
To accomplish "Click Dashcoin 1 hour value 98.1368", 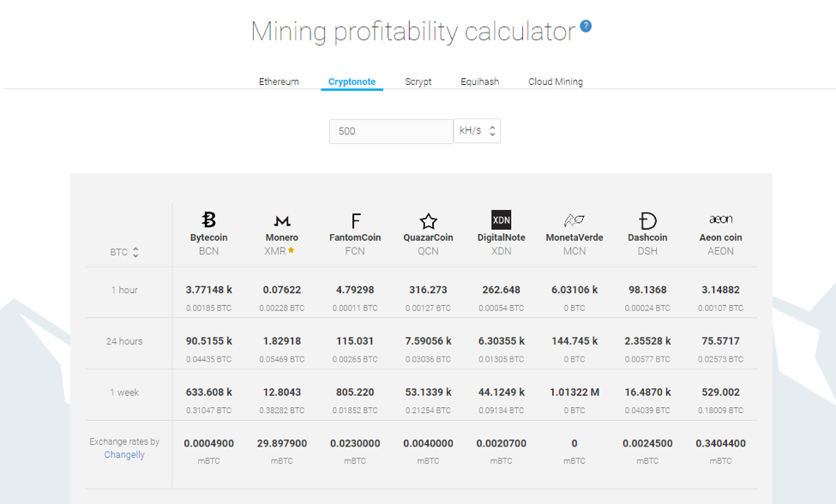I will pyautogui.click(x=647, y=290).
